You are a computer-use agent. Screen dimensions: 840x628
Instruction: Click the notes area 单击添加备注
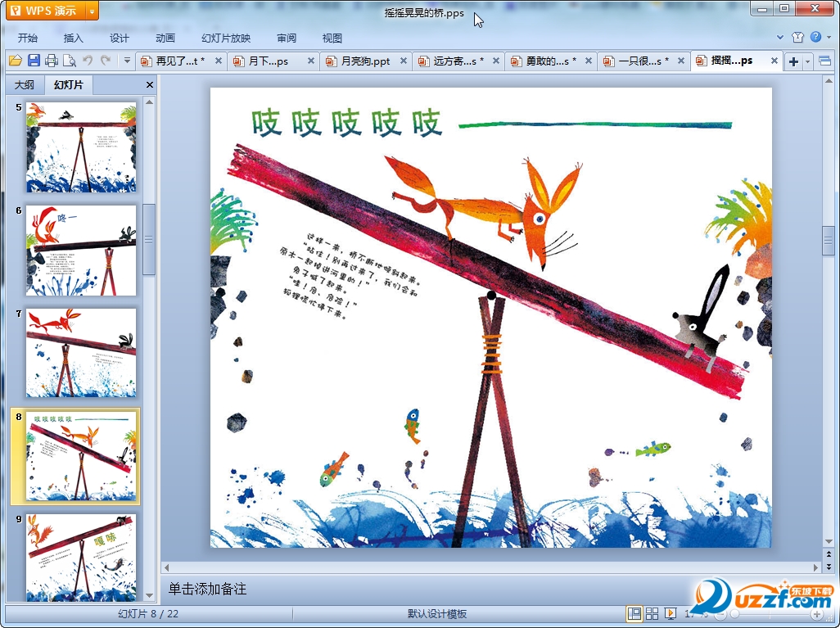(x=207, y=589)
